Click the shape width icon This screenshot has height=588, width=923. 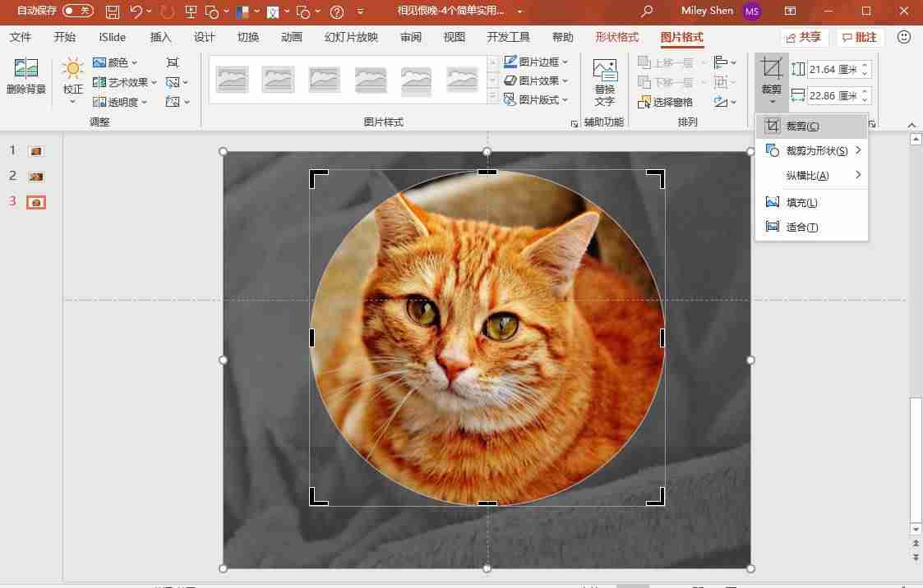coord(797,95)
